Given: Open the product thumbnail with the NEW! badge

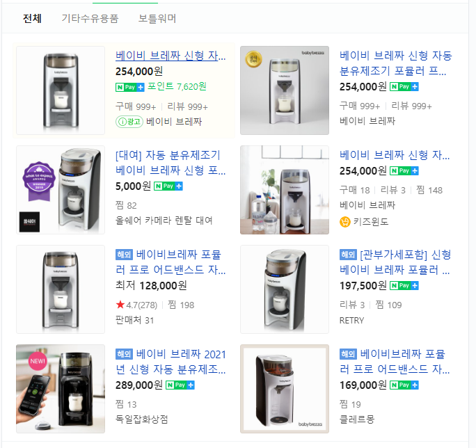Looking at the screenshot, I should (61, 389).
